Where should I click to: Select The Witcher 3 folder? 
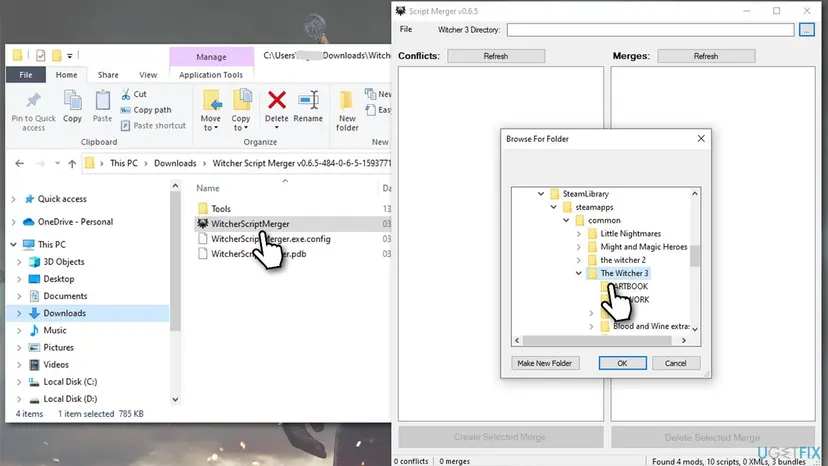pos(624,273)
